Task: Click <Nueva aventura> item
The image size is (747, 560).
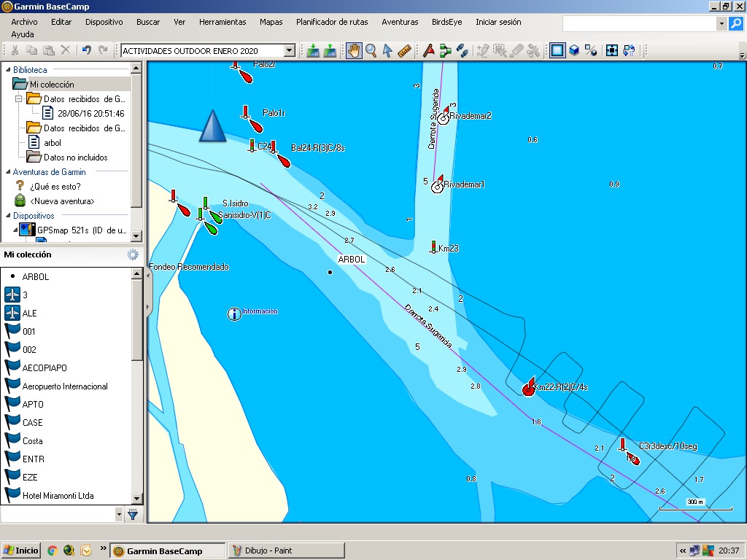Action: pyautogui.click(x=62, y=201)
